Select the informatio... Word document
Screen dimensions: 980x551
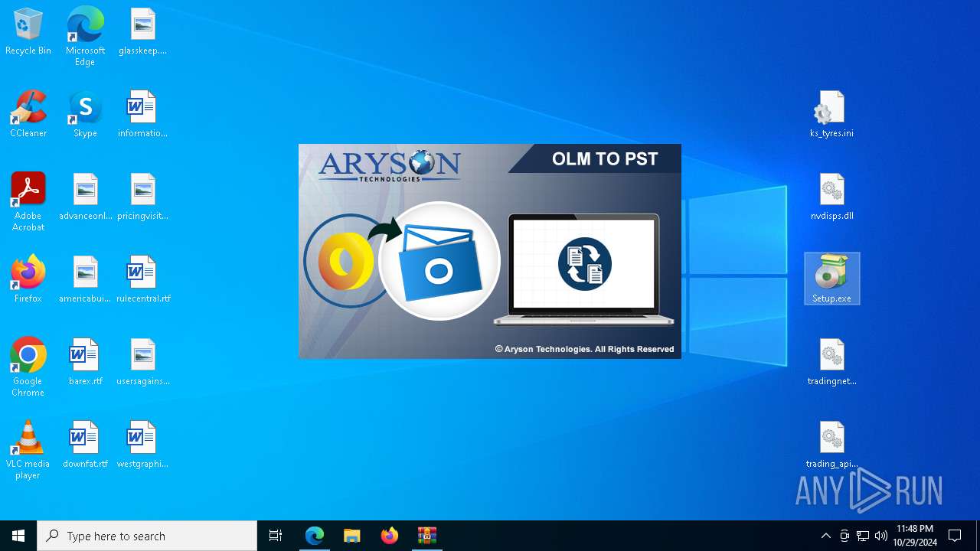point(142,115)
